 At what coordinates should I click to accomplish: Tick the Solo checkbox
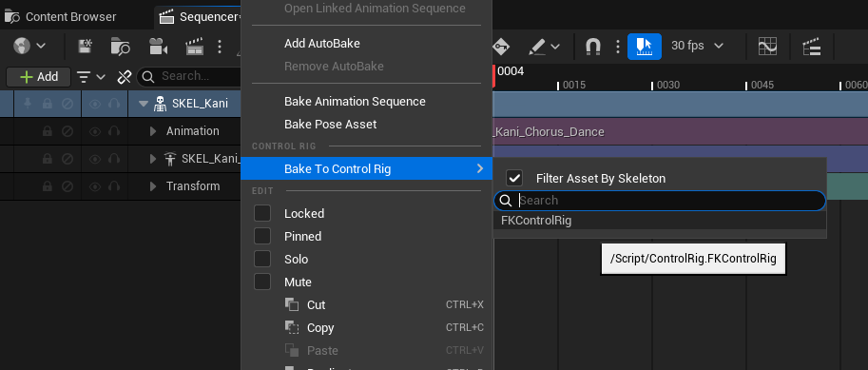pos(261,259)
